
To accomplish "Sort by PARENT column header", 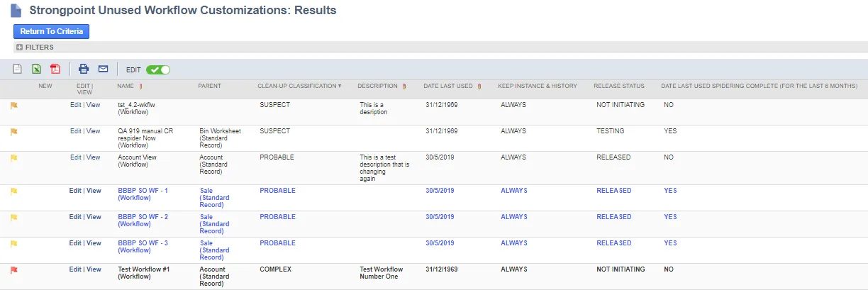I will point(209,86).
